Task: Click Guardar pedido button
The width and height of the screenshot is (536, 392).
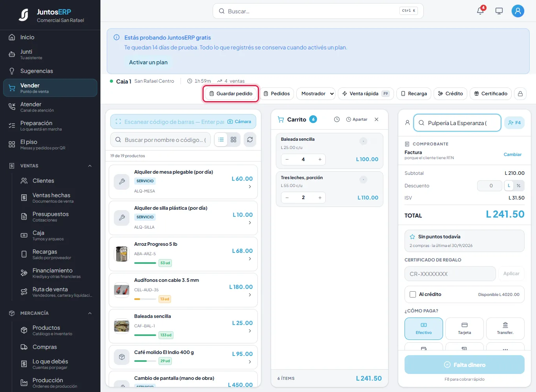Action: coord(231,94)
